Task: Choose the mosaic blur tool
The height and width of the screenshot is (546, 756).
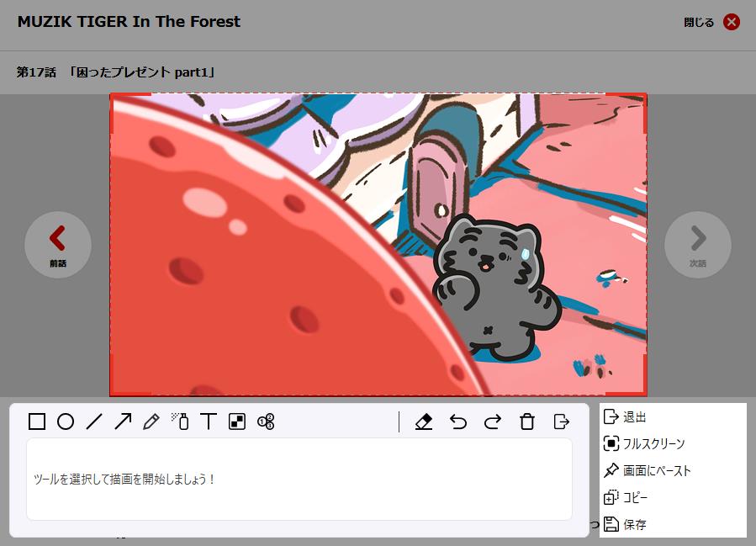Action: (237, 421)
